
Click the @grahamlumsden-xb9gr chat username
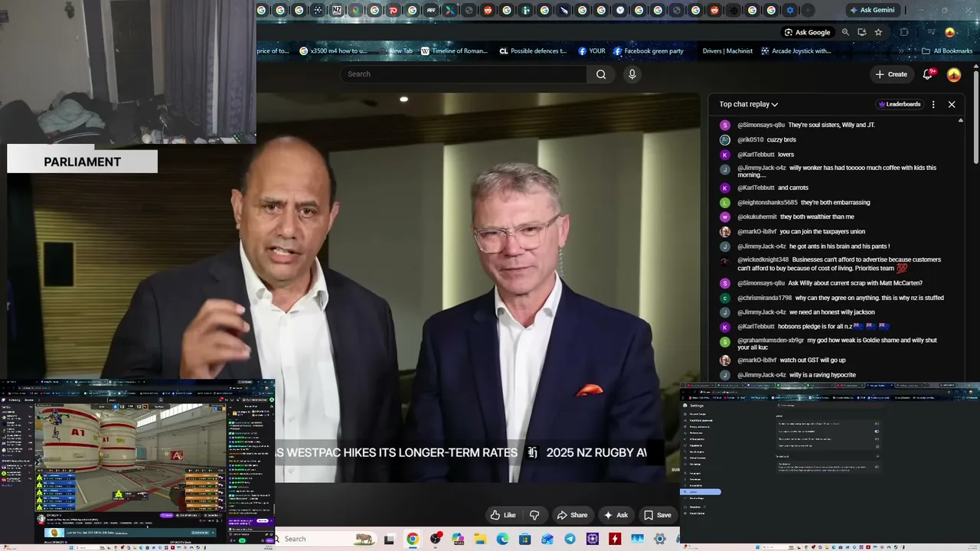[770, 341]
